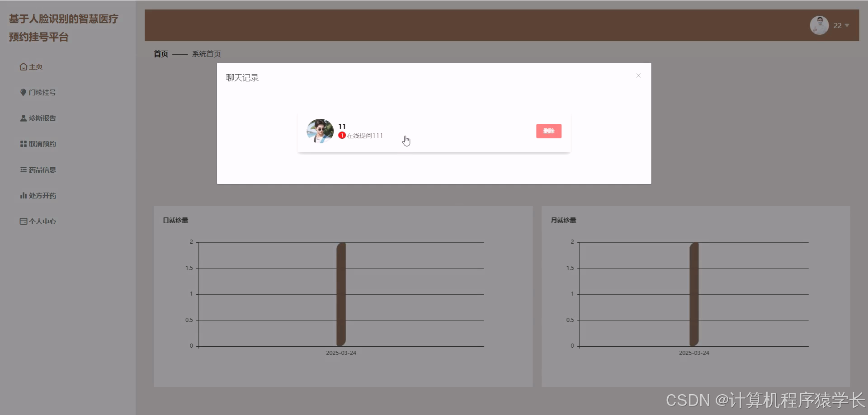Viewport: 868px width, 415px height.
Task: Click the red 删除 button for chat 11
Action: coord(549,131)
